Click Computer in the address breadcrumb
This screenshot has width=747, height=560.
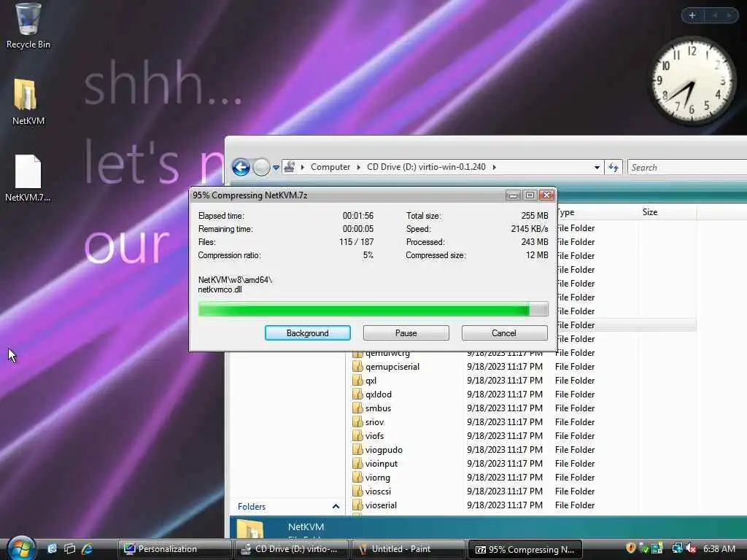330,167
